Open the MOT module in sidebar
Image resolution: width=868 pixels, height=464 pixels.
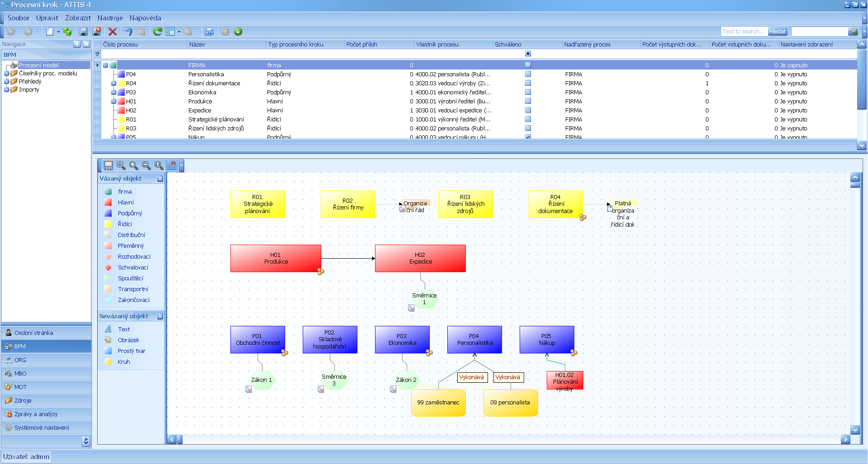46,387
